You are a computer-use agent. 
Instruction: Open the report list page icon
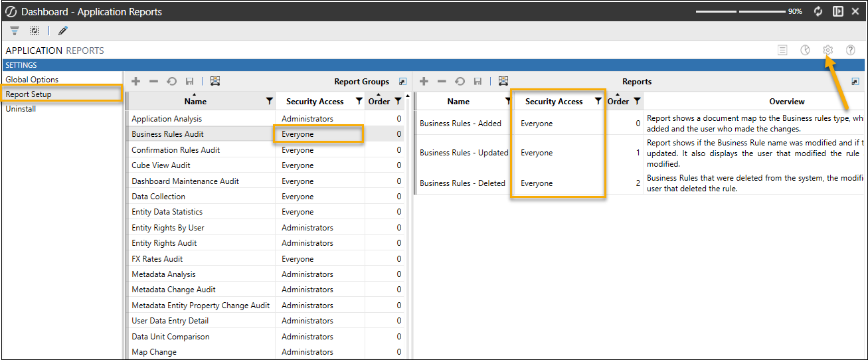(782, 50)
